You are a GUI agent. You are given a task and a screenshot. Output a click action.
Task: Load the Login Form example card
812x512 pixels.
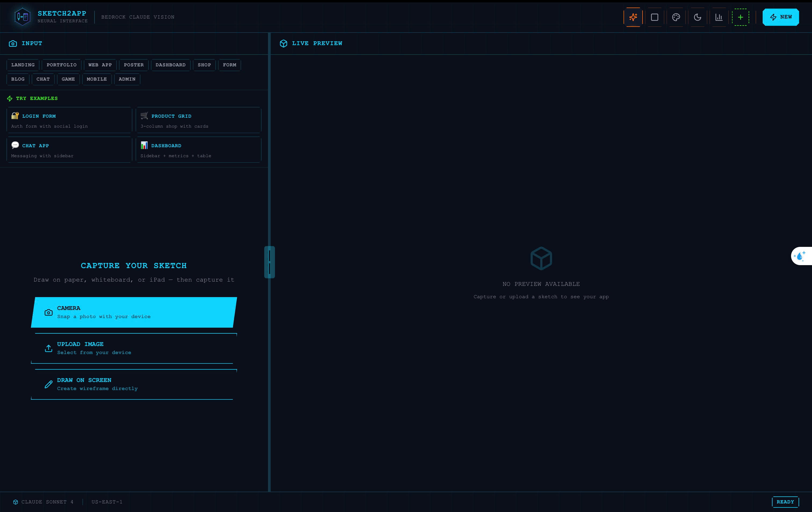point(69,120)
